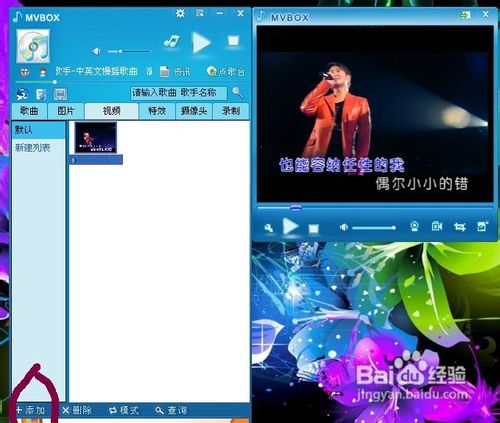Focus the song/singer search input field
500x423 pixels.
coord(178,93)
